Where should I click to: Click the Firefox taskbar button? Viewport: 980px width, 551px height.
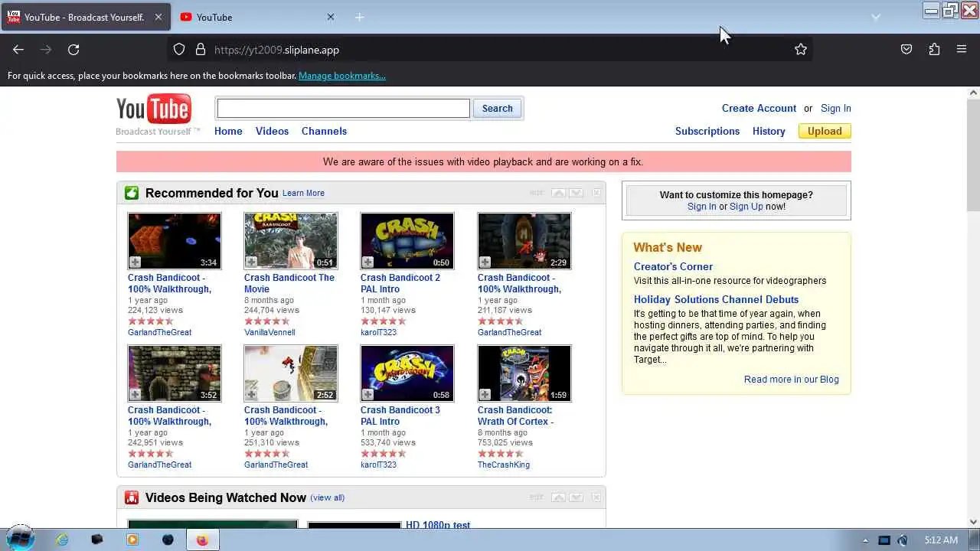pyautogui.click(x=202, y=540)
